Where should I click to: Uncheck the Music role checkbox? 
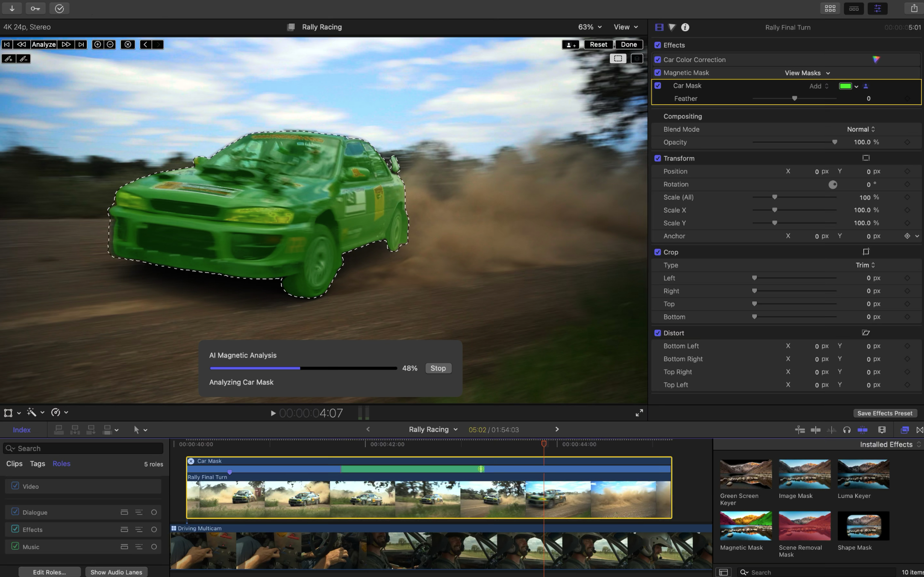coord(15,547)
